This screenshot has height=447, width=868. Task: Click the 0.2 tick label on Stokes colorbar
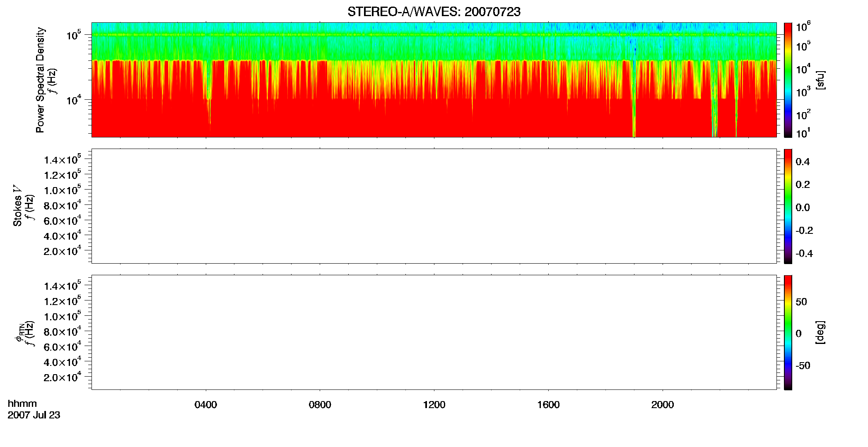(803, 185)
